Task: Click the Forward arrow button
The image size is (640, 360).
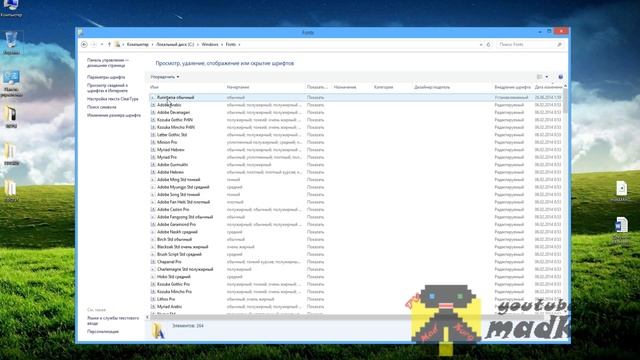Action: 94,44
